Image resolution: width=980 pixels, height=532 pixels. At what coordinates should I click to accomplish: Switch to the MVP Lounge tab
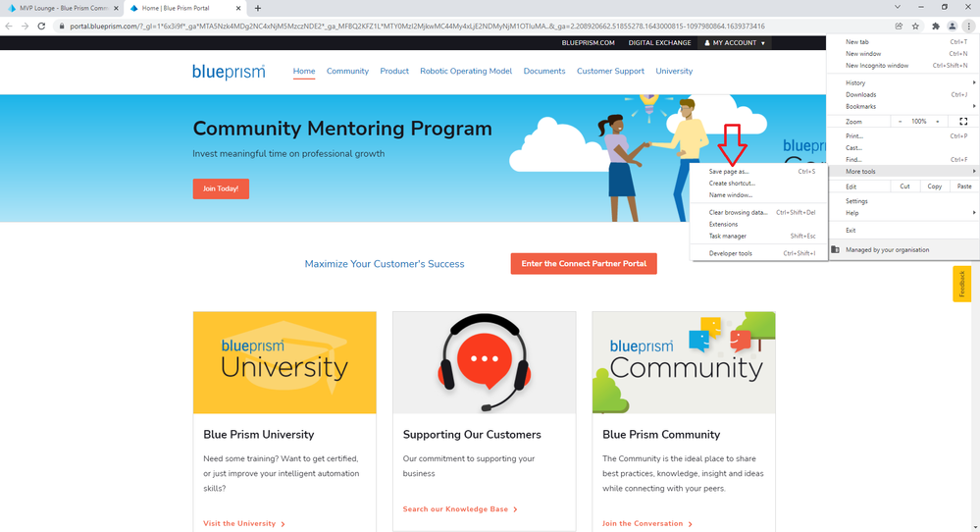[62, 8]
